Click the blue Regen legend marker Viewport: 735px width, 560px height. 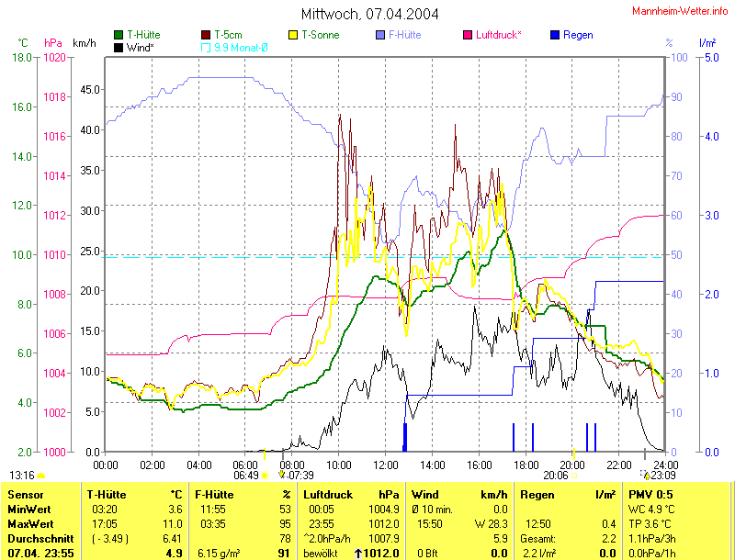[554, 35]
